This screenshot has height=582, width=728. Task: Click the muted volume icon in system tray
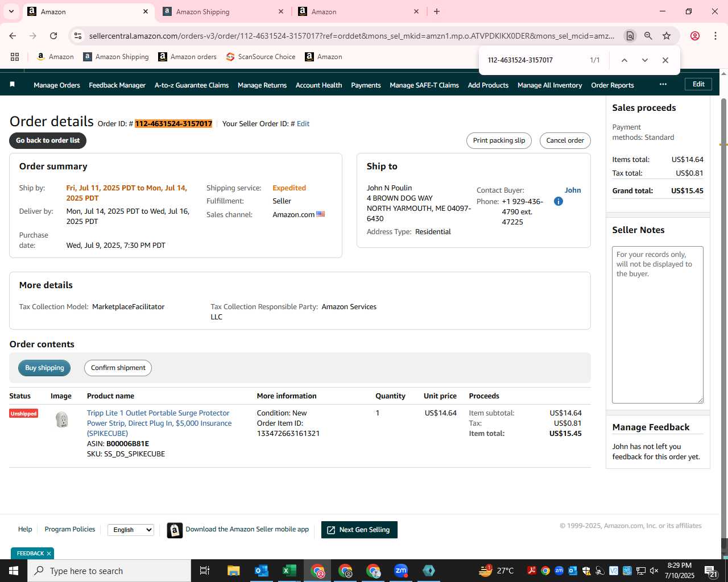(654, 571)
